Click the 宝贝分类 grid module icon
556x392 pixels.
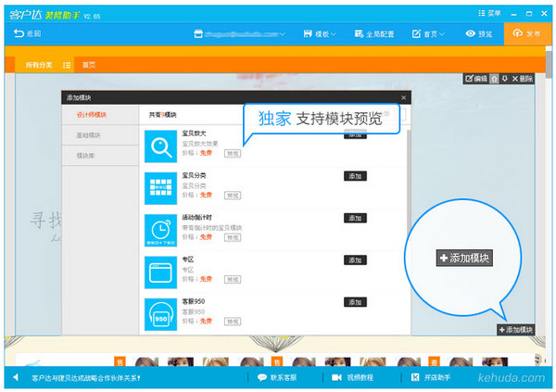(x=160, y=188)
